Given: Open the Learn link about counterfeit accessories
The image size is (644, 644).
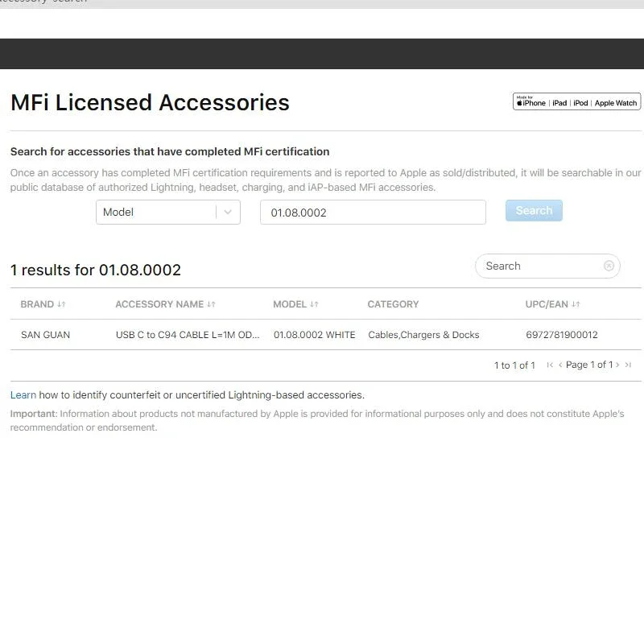Looking at the screenshot, I should tap(23, 395).
